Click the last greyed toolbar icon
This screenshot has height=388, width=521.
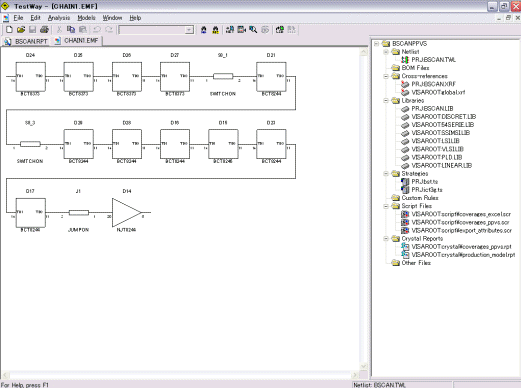(291, 30)
